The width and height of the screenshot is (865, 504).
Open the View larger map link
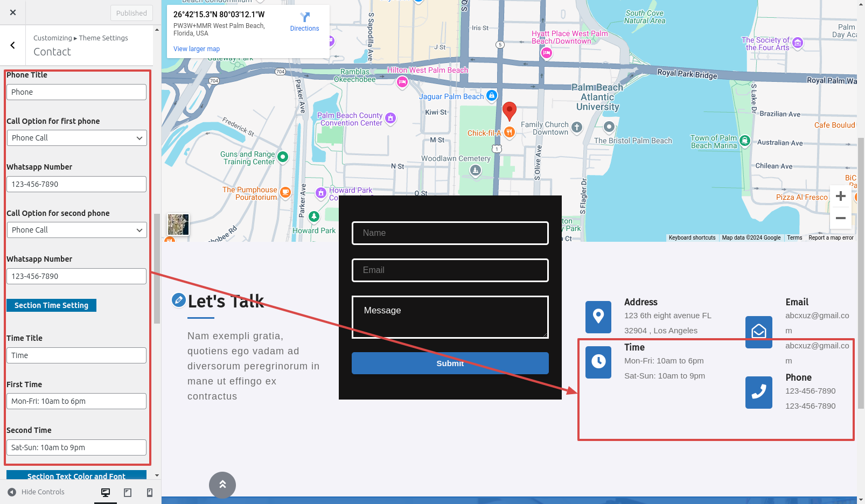(x=197, y=48)
